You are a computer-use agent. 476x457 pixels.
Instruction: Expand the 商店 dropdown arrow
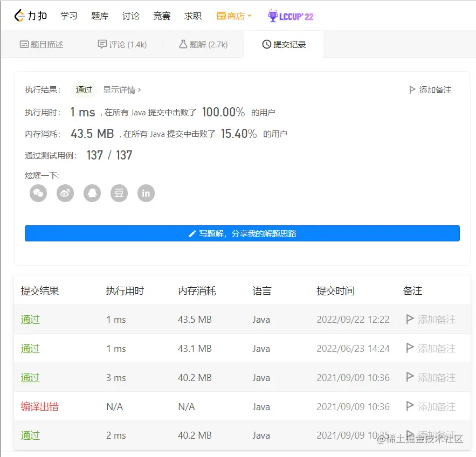click(250, 16)
